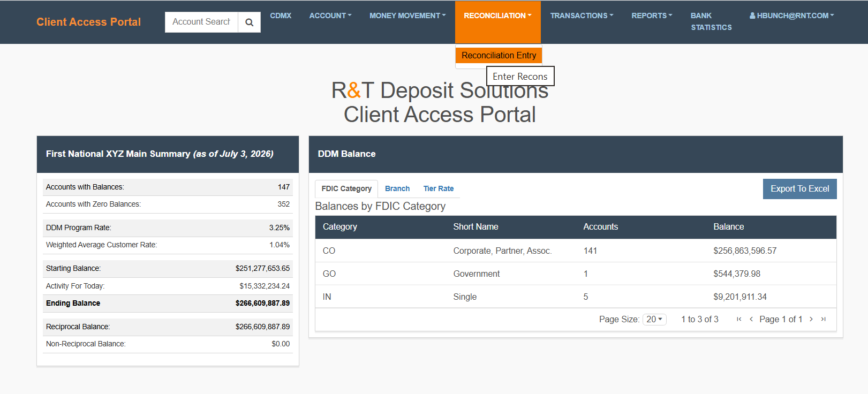Click the Weighted Average Customer Rate value
Image resolution: width=868 pixels, height=394 pixels.
279,245
